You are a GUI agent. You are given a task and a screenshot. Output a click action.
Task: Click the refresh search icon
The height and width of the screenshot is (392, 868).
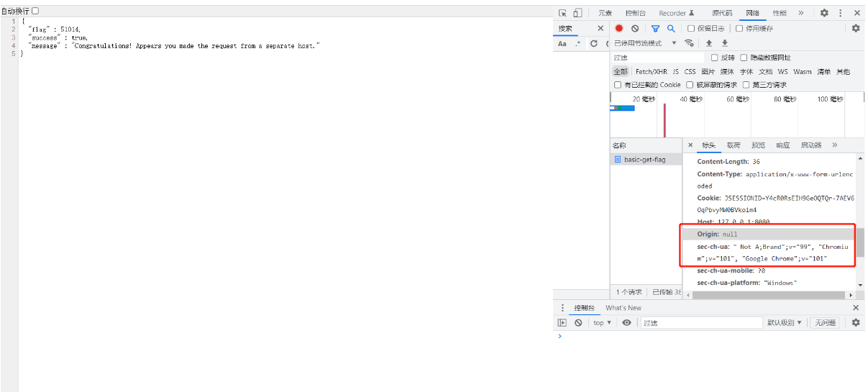pyautogui.click(x=593, y=43)
